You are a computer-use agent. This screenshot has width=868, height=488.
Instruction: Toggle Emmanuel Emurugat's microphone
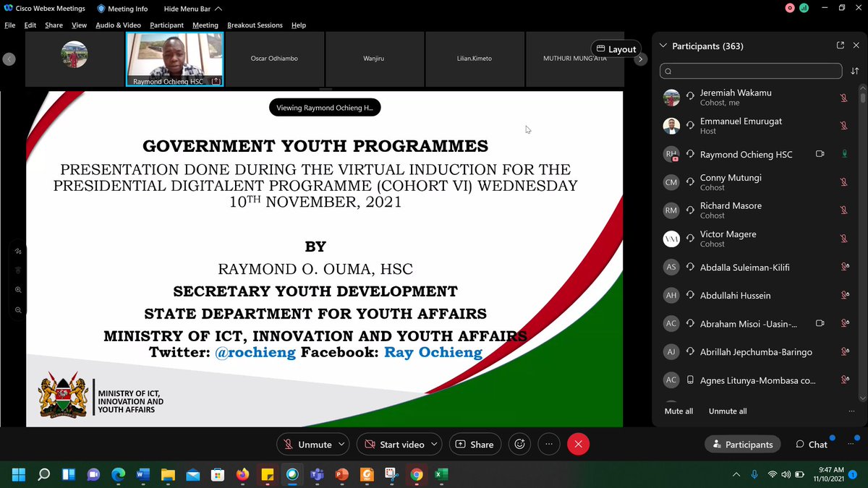[843, 126]
